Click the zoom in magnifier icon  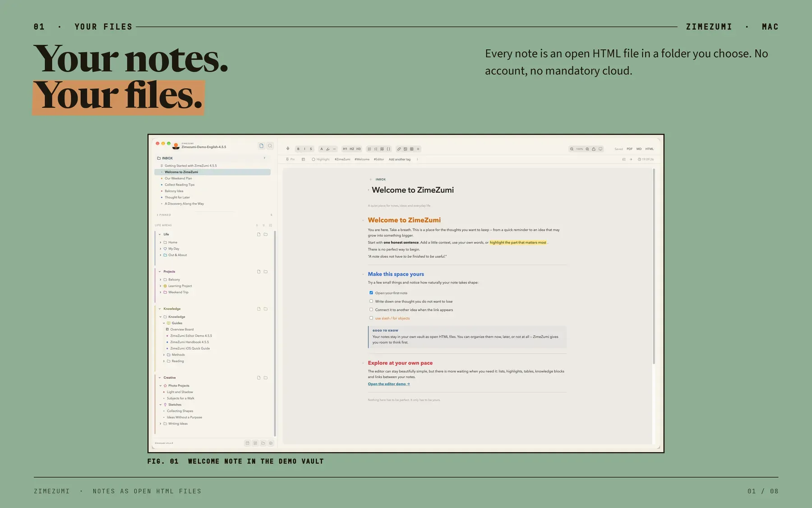(587, 149)
